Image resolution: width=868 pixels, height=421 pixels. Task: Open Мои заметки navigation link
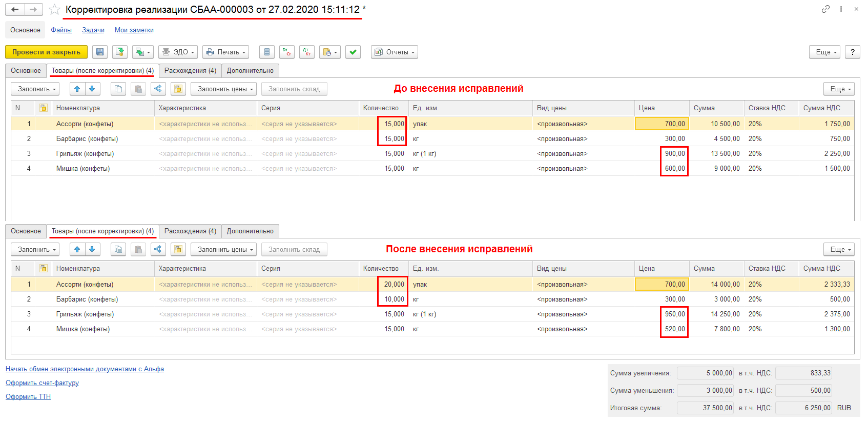click(134, 30)
